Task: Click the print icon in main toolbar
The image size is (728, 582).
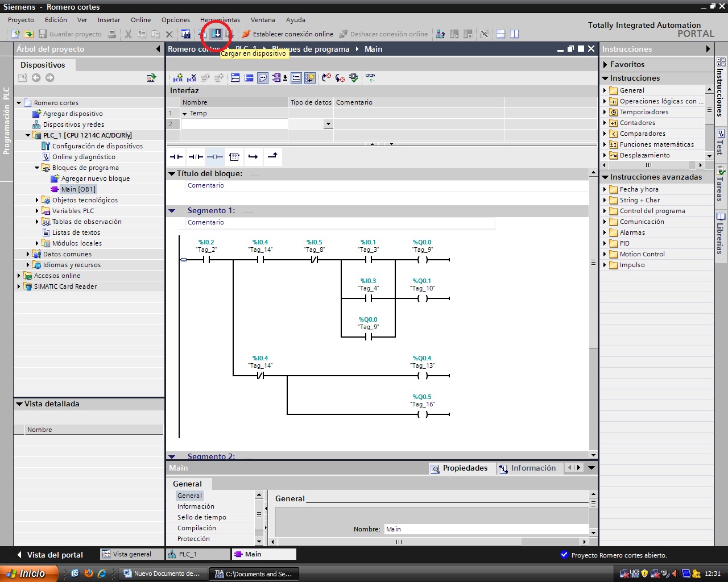Action: (x=112, y=34)
